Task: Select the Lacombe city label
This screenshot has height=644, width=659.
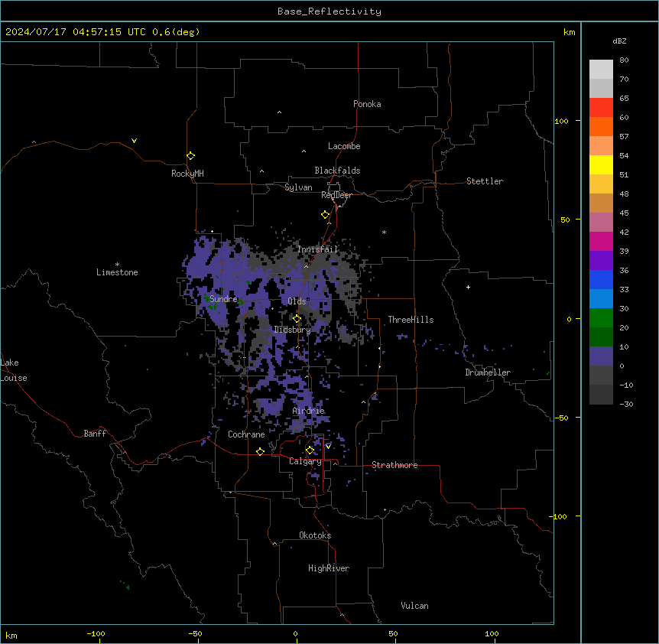Action: (344, 146)
